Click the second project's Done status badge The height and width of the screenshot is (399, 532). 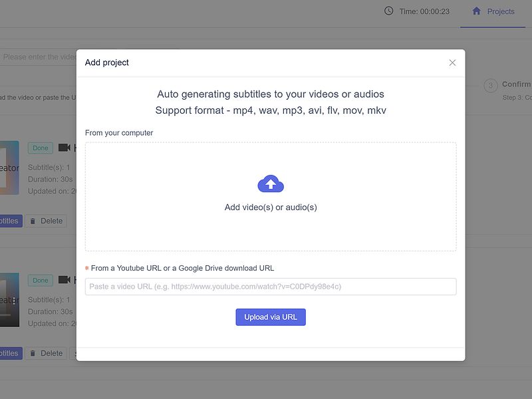pos(41,281)
